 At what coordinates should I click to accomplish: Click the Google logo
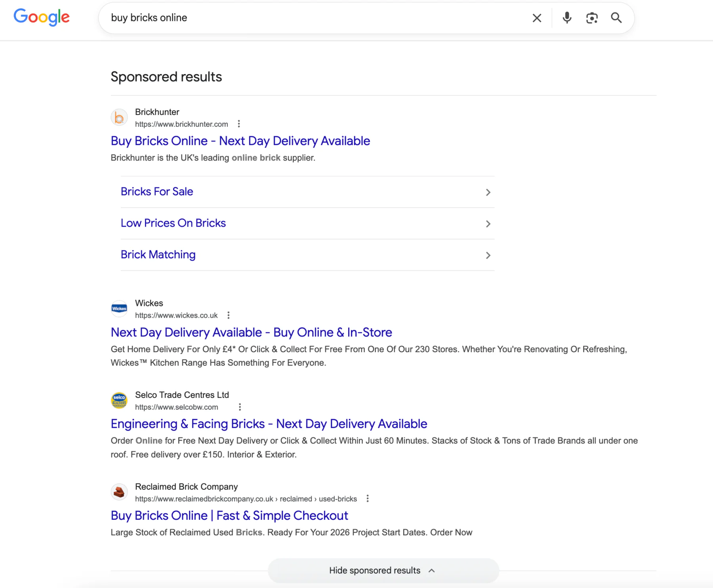point(42,17)
